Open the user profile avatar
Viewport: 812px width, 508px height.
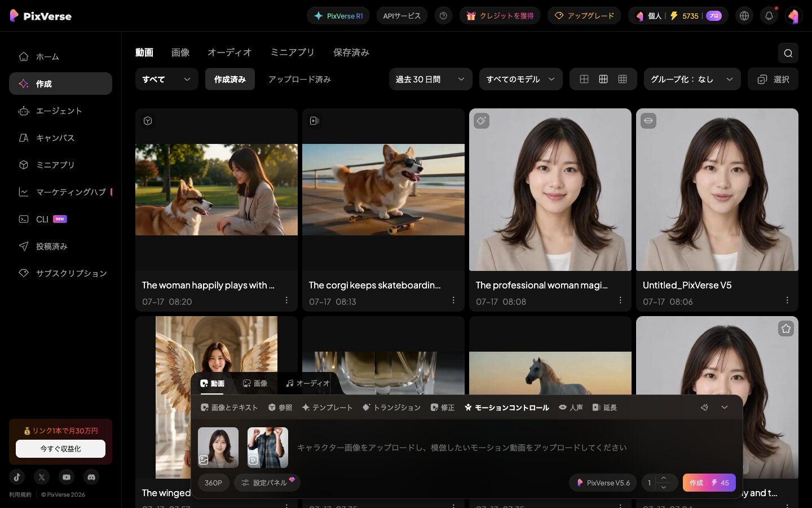coord(793,16)
